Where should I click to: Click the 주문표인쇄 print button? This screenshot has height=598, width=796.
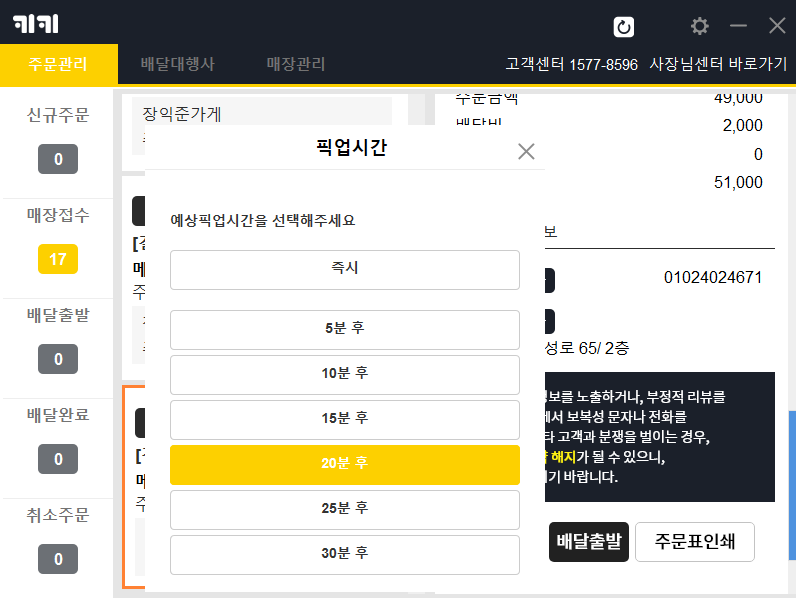tap(694, 542)
